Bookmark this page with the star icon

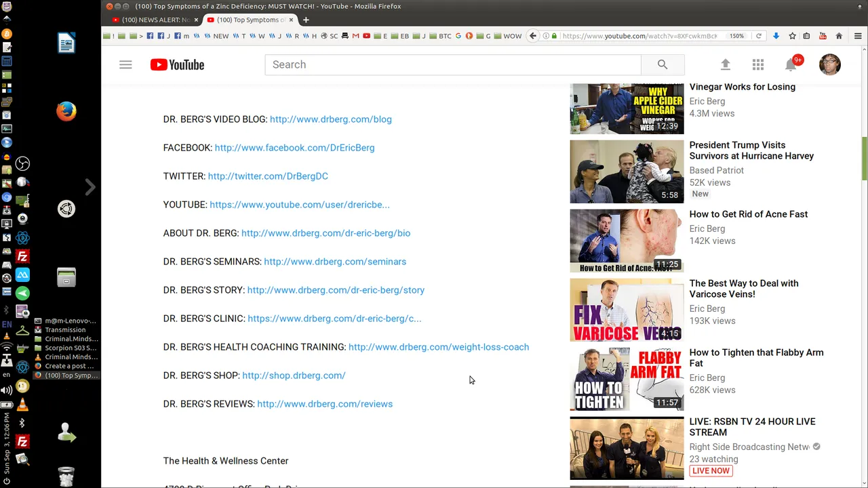[792, 36]
